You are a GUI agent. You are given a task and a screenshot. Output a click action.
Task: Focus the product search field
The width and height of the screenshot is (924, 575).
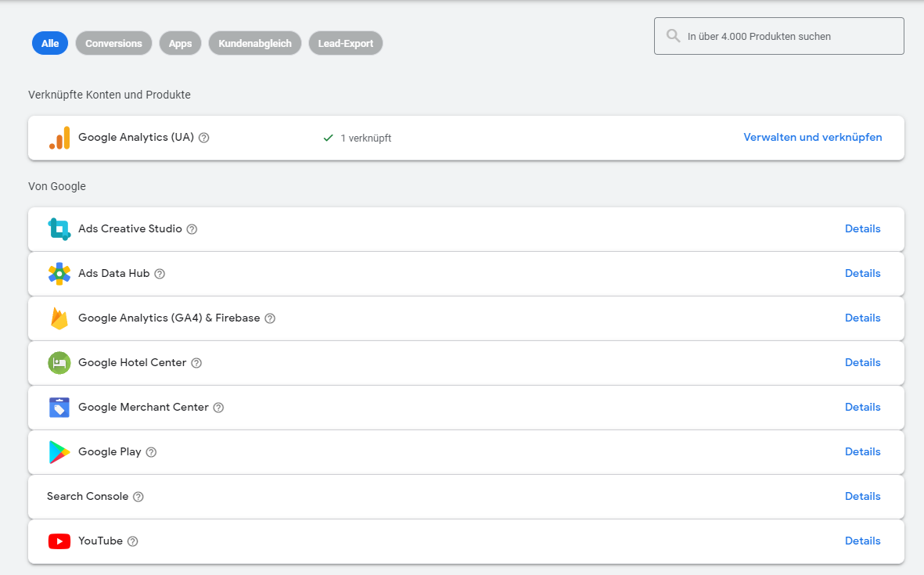pyautogui.click(x=779, y=36)
